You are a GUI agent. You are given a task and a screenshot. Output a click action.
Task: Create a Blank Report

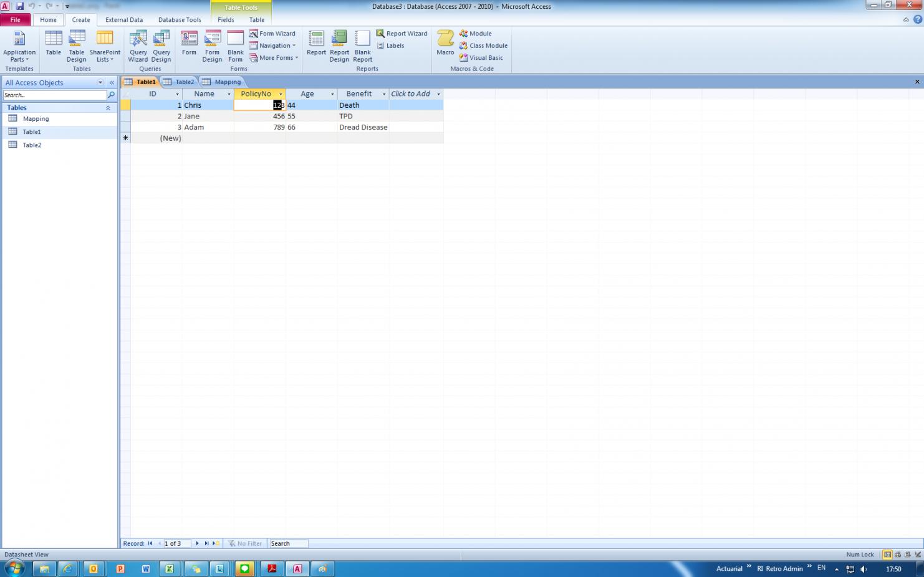(363, 47)
